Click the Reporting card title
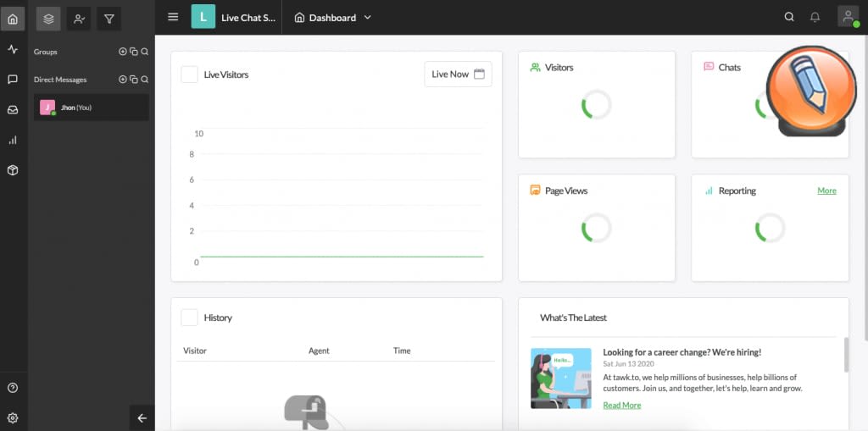The width and height of the screenshot is (868, 431). coord(737,191)
